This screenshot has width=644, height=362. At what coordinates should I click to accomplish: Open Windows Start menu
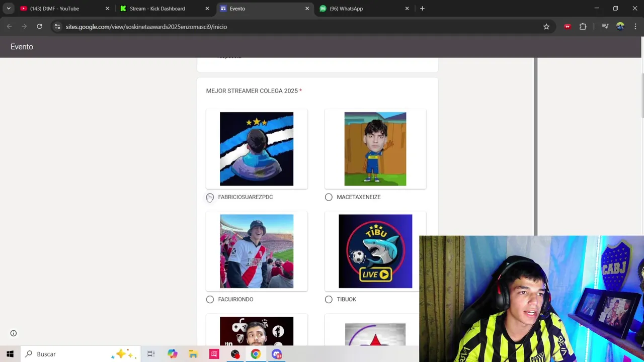[10, 354]
